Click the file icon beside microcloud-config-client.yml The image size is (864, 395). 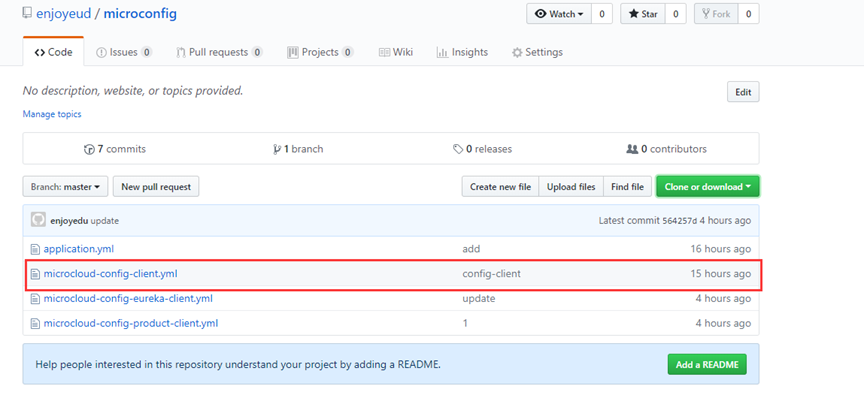(x=35, y=273)
